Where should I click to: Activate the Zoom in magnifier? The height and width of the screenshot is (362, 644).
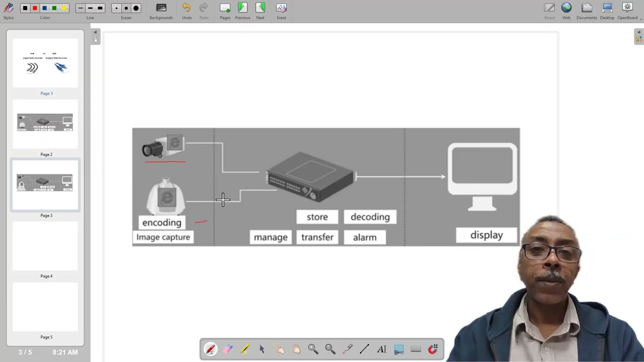pos(313,349)
